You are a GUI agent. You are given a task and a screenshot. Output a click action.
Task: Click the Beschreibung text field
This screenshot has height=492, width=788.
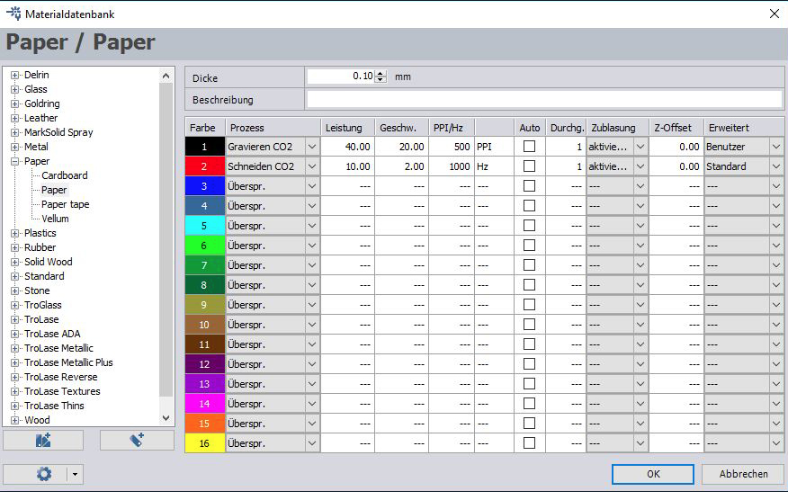544,99
